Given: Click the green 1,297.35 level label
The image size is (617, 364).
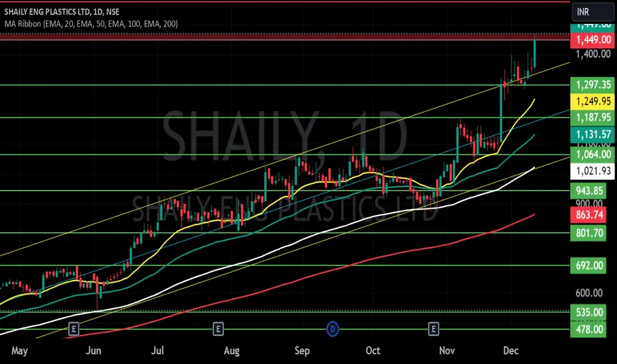Looking at the screenshot, I should [593, 85].
